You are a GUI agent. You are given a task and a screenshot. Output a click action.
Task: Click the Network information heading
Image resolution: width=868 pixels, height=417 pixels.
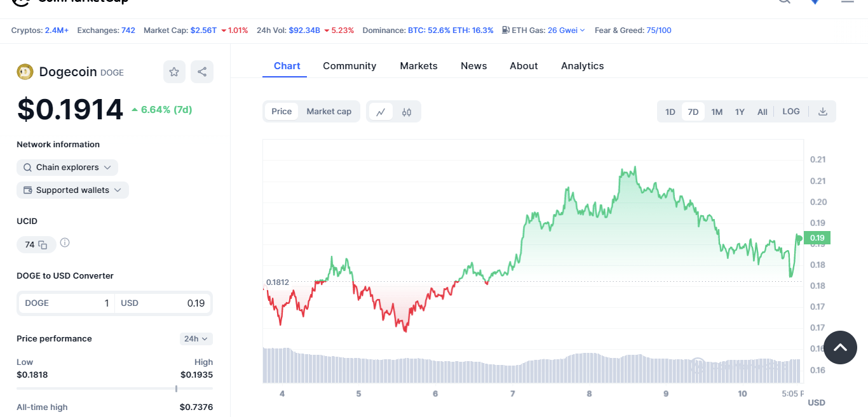(x=58, y=145)
